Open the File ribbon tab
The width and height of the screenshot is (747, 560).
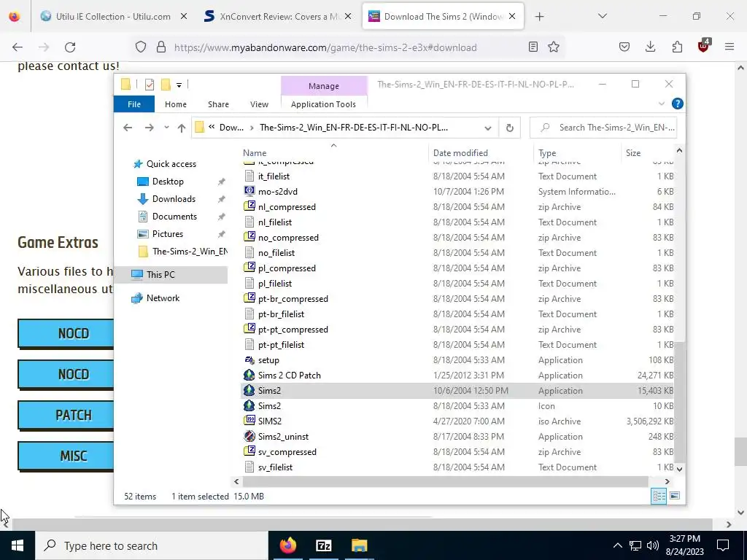pos(134,104)
